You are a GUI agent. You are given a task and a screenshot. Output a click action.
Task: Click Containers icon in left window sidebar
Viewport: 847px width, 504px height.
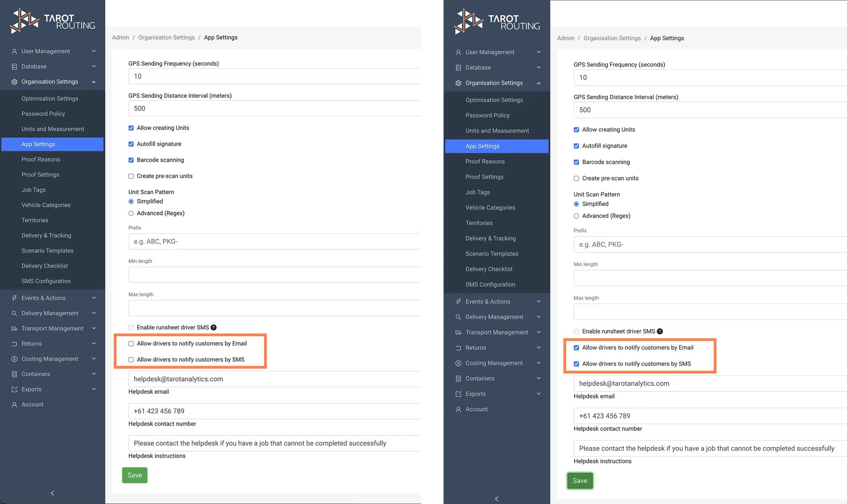(x=14, y=374)
